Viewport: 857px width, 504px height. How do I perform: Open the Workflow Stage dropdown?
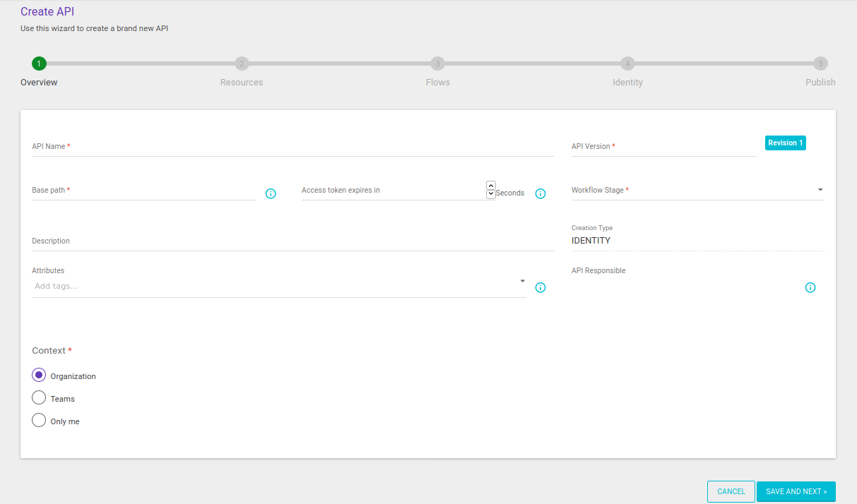point(820,189)
